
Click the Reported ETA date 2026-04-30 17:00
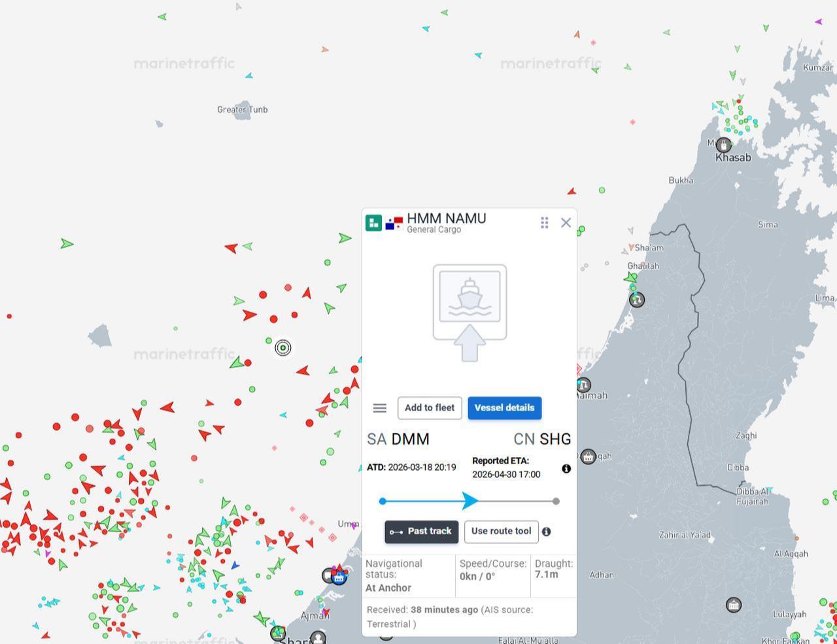[506, 475]
